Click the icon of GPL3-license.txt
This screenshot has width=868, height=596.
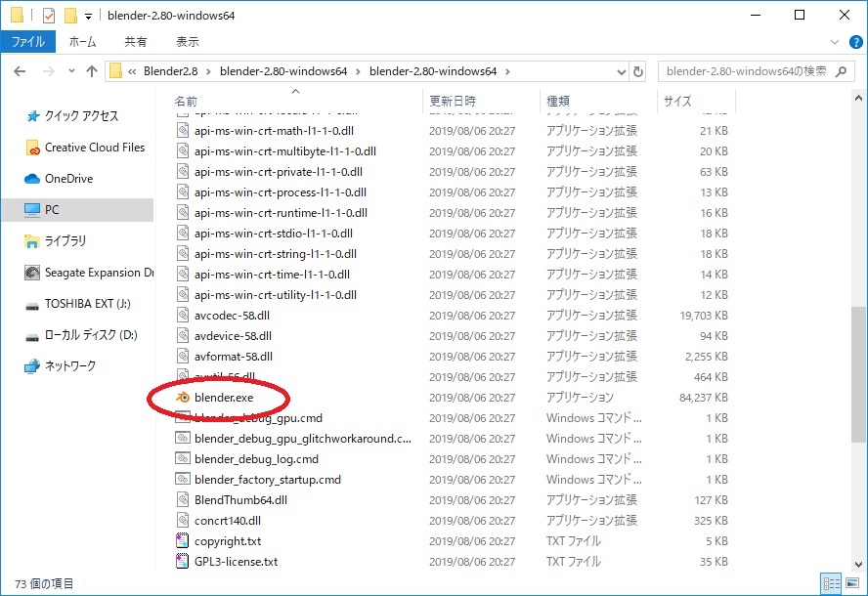click(182, 561)
